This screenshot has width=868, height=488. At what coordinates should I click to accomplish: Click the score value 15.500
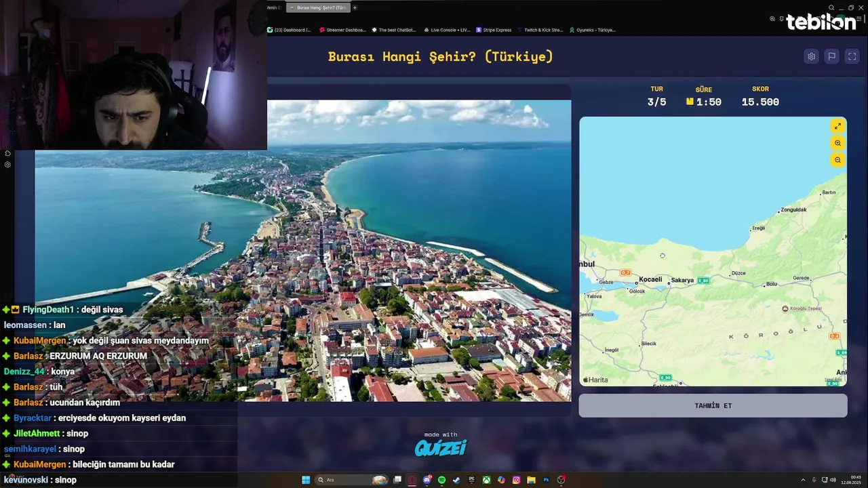point(760,102)
